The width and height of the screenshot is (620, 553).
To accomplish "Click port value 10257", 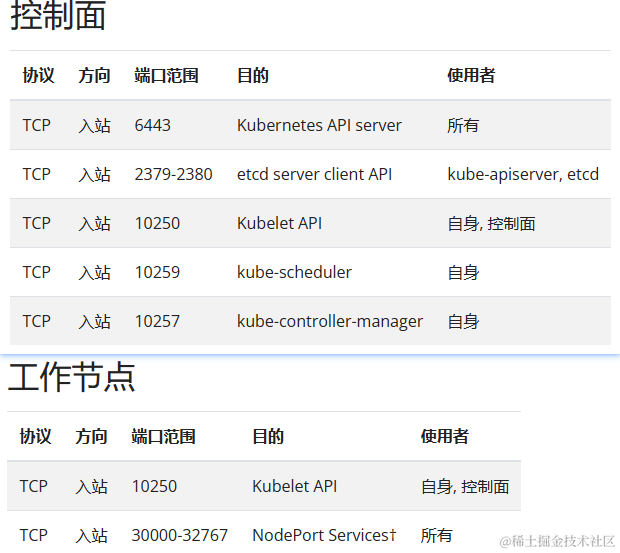I will (157, 321).
